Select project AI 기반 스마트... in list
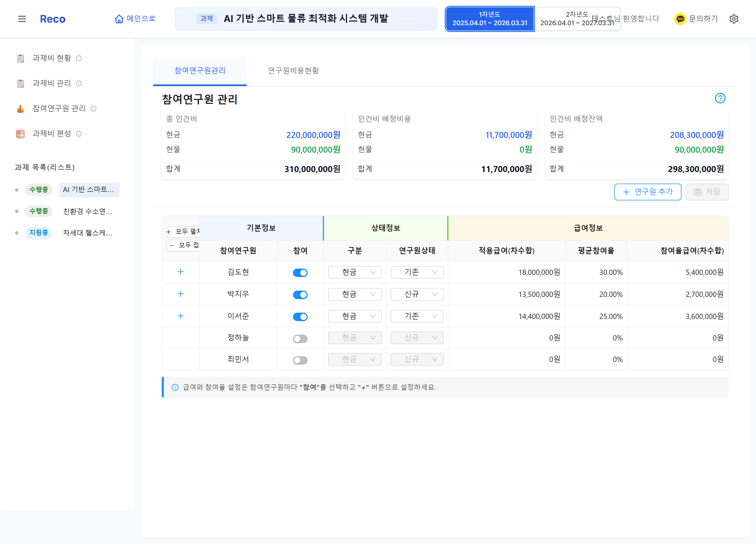Viewport: 756px width, 544px height. point(89,190)
